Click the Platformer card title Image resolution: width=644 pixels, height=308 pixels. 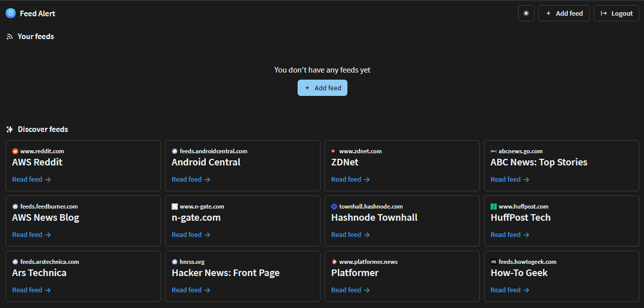355,273
